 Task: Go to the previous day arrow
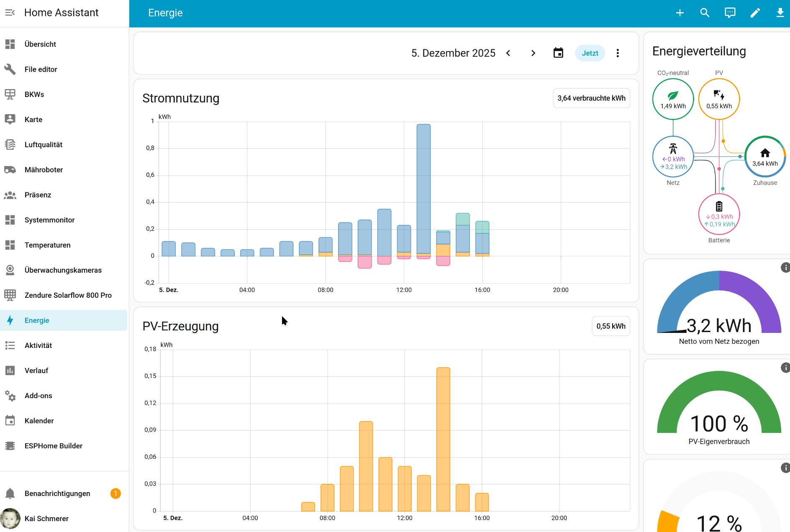click(508, 53)
